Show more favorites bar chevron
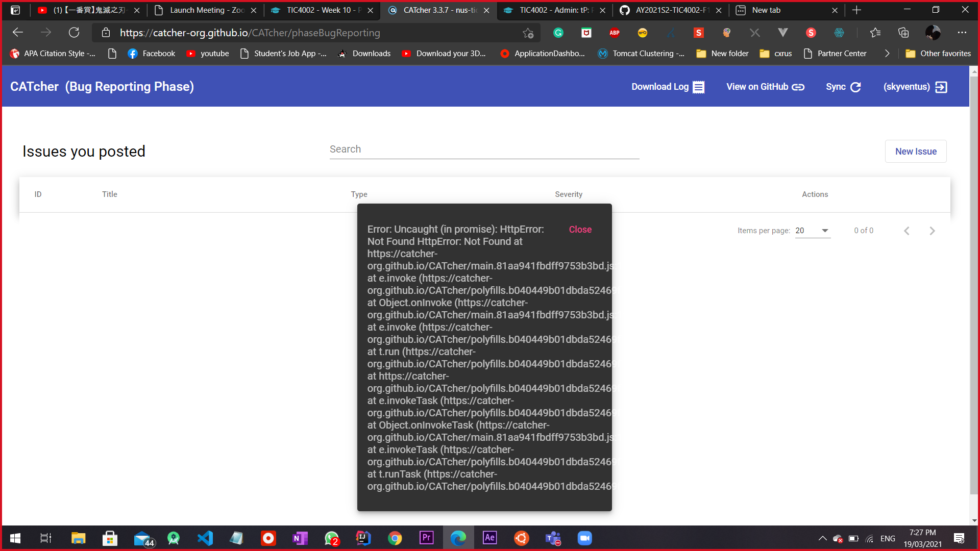Screen dimensions: 980x551 click(x=887, y=54)
